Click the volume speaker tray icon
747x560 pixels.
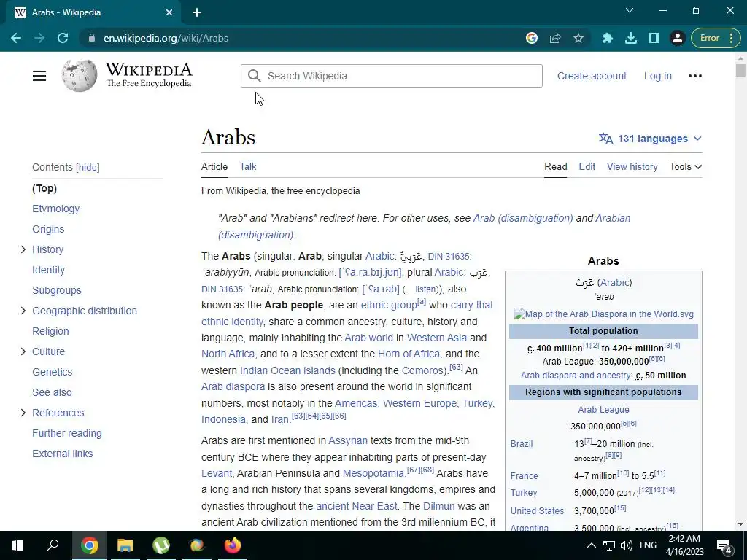627,545
